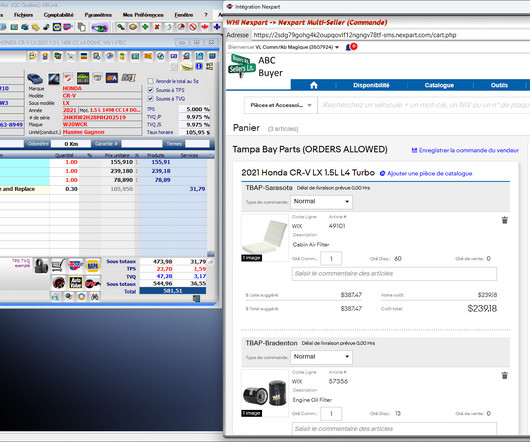The height and width of the screenshot is (442, 530).
Task: Open TBAP-Bradenton order type dropdown
Action: click(321, 357)
